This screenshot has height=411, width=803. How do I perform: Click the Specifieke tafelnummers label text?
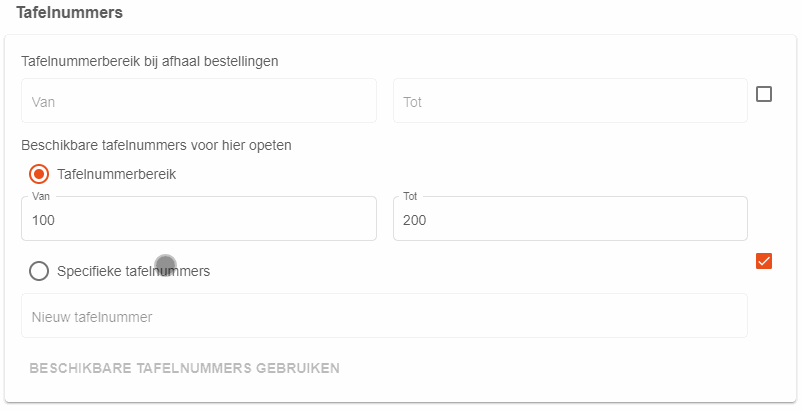(134, 270)
